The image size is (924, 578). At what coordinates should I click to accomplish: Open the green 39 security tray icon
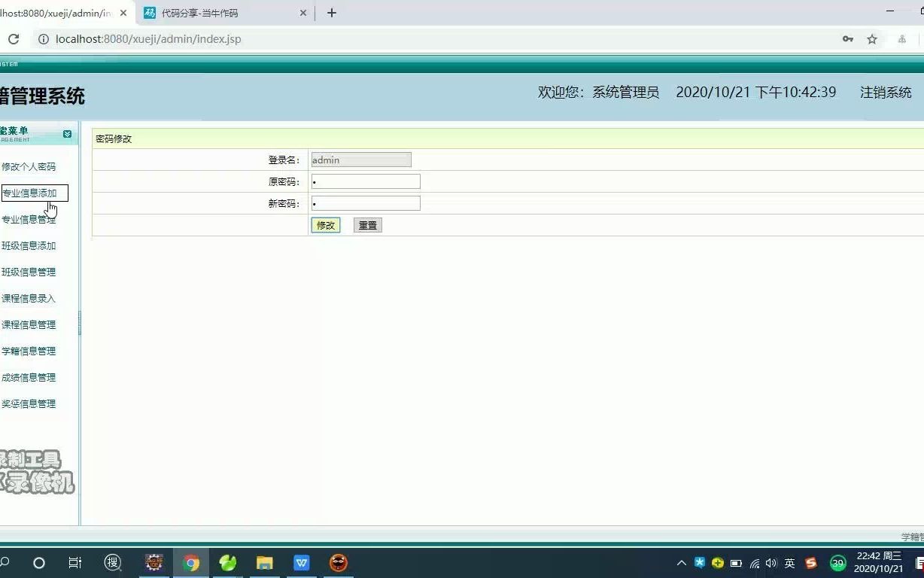click(837, 562)
